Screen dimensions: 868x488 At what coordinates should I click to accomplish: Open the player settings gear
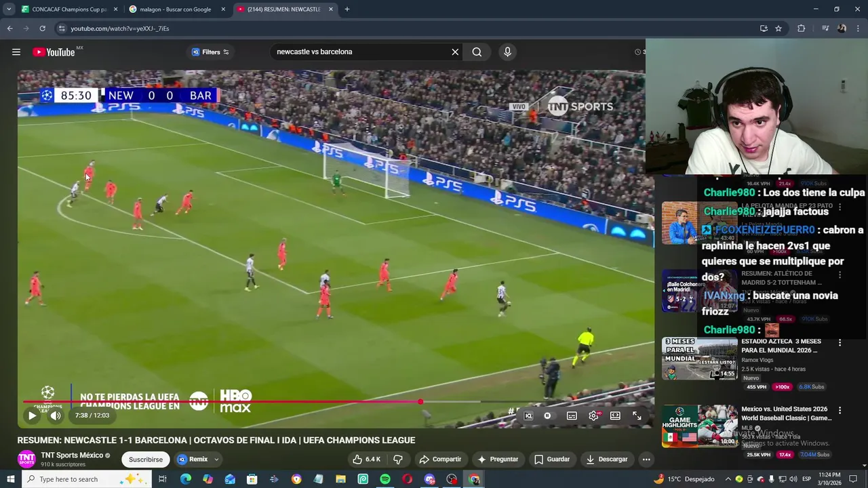tap(593, 415)
